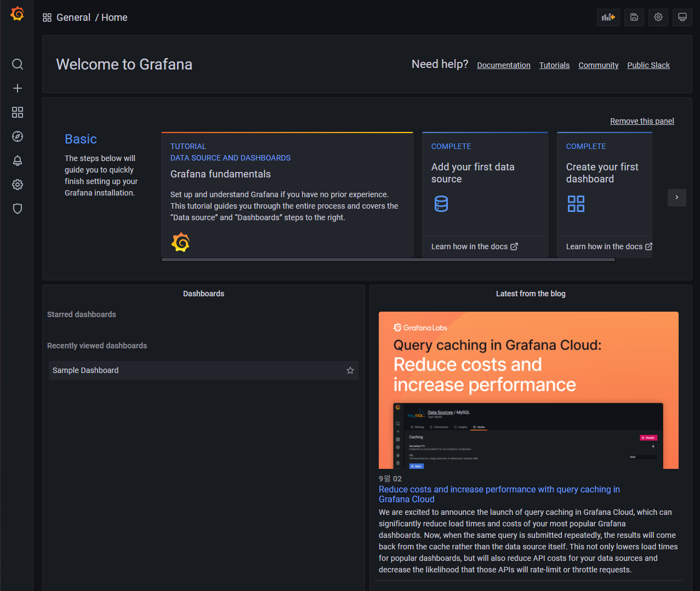Click the Latest from the blog panel title
Viewport: 700px width, 591px height.
tap(531, 294)
